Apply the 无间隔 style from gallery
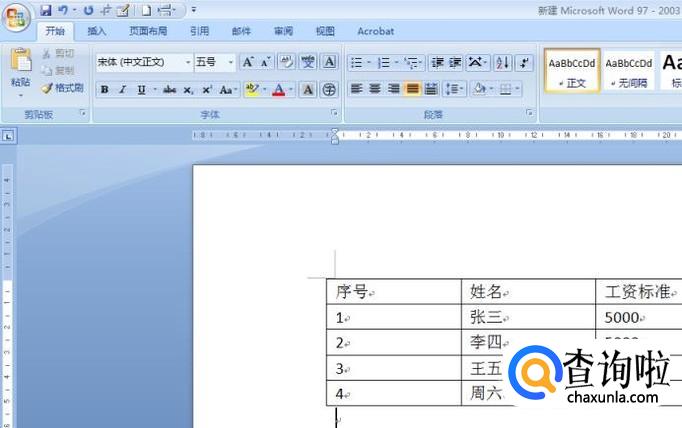682x428 pixels. [629, 70]
